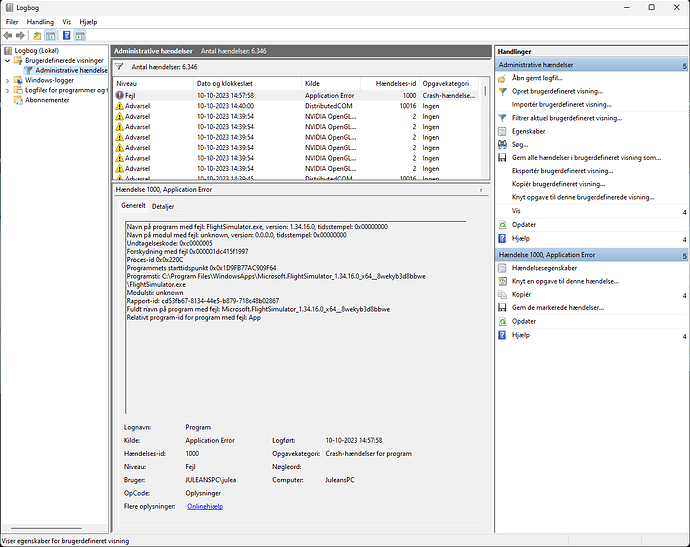This screenshot has width=690, height=547.
Task: Click the Åbn gemt logfil folder icon
Action: click(x=502, y=78)
